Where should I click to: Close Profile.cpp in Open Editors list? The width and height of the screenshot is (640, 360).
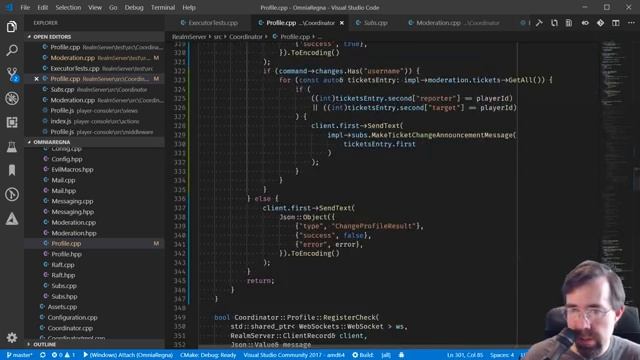point(36,79)
